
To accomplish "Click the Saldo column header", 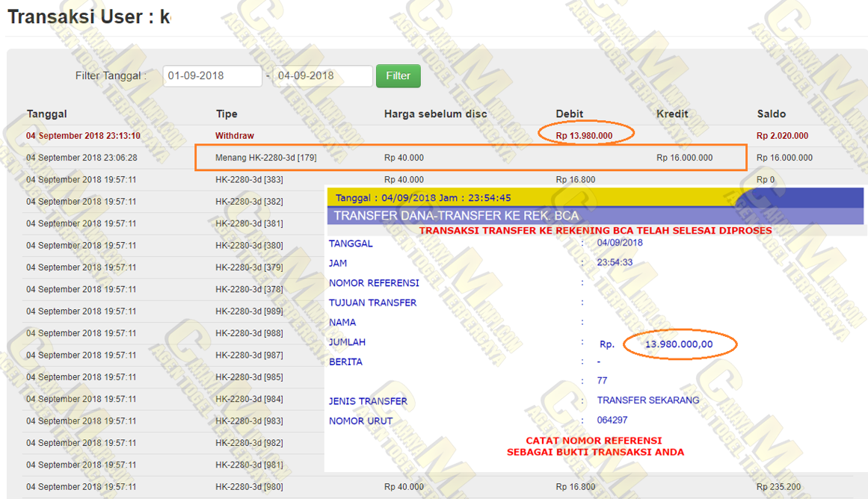I will coord(771,114).
